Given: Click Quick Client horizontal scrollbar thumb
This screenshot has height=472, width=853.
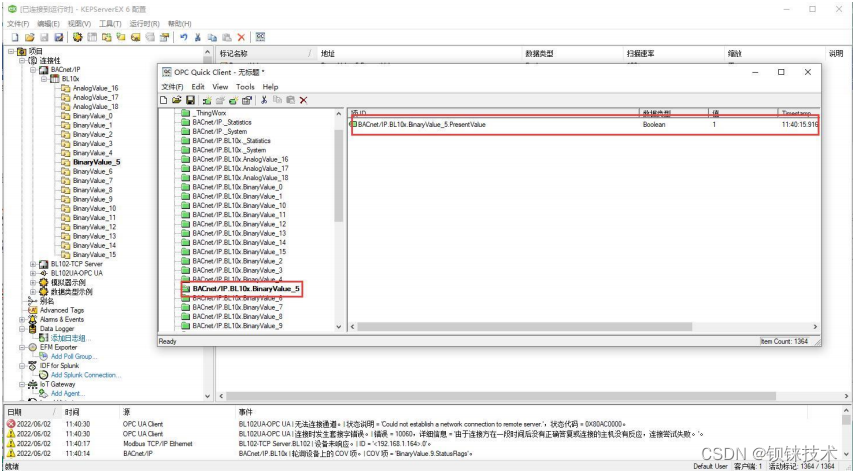Looking at the screenshot, I should (524, 327).
